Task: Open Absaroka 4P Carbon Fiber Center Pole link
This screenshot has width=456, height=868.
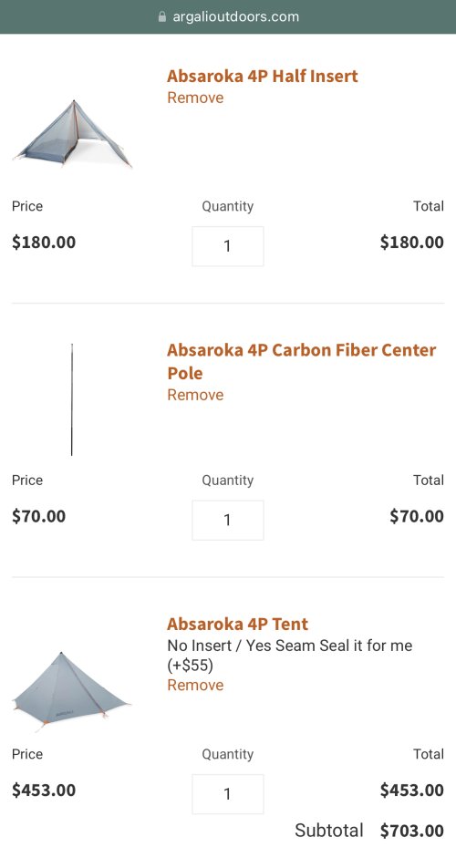Action: pos(302,361)
